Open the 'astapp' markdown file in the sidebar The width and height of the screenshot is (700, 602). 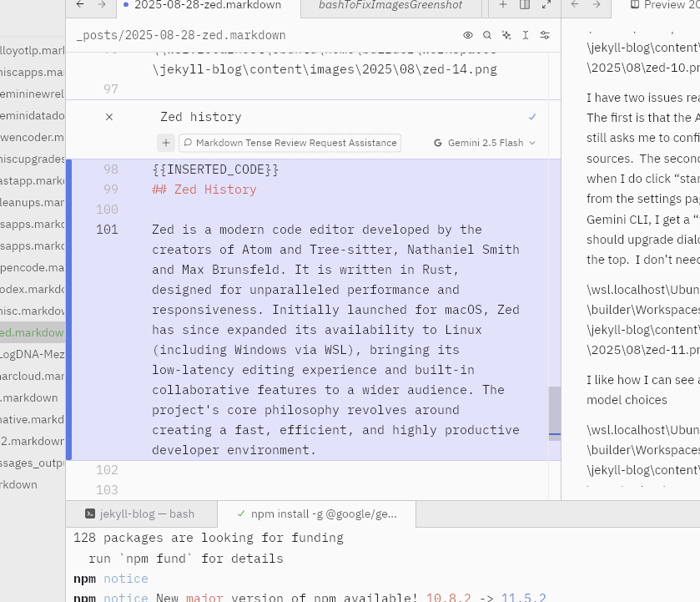click(x=33, y=180)
